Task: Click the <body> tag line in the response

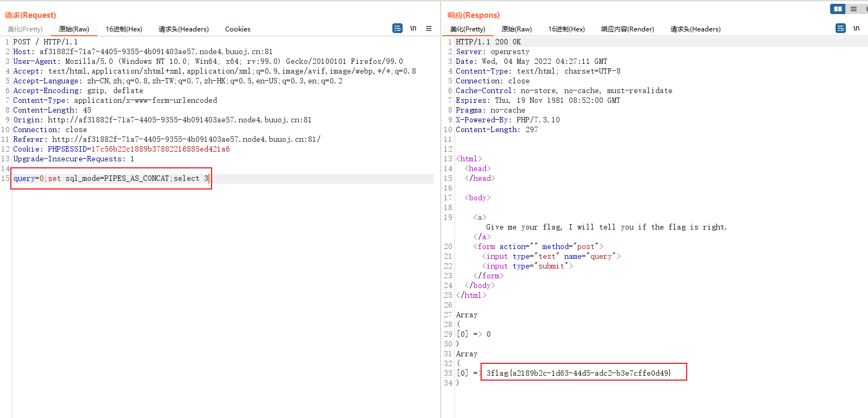Action: [x=477, y=198]
